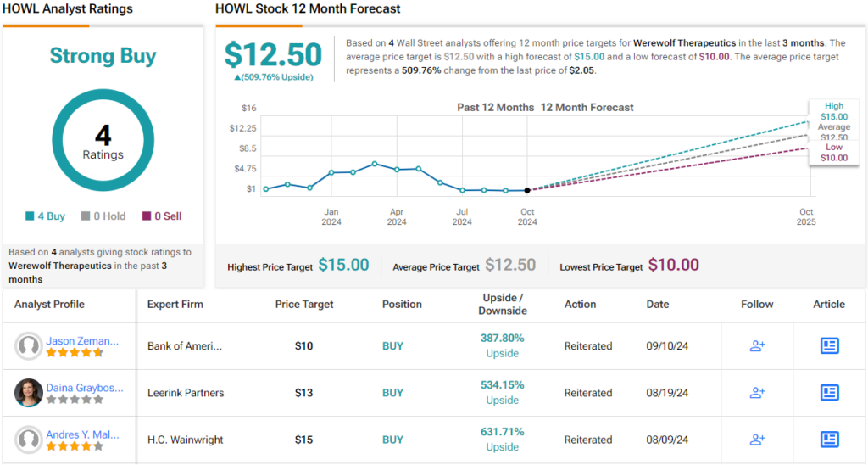Follow analyst Daina Graybosch
The width and height of the screenshot is (868, 465).
pos(757,393)
